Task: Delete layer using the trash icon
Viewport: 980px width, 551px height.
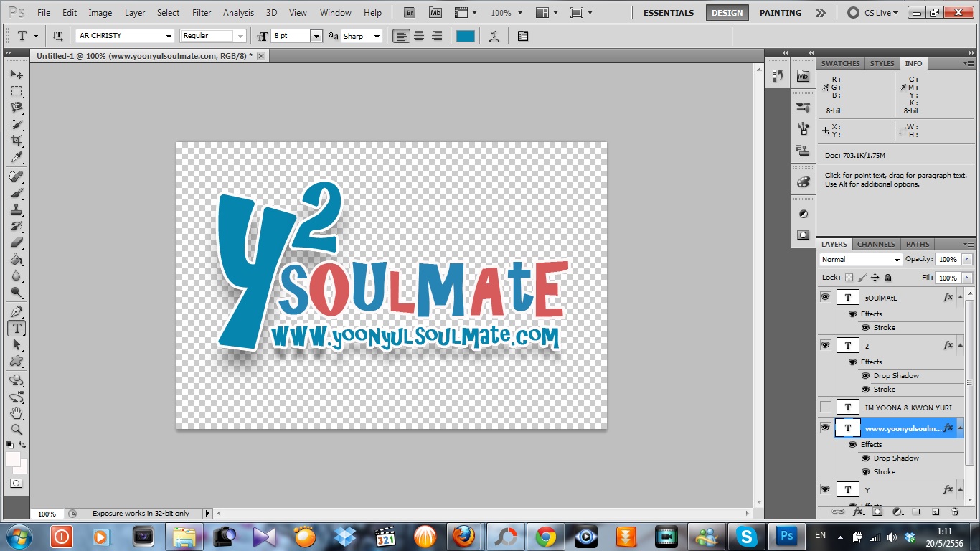Action: tap(955, 512)
